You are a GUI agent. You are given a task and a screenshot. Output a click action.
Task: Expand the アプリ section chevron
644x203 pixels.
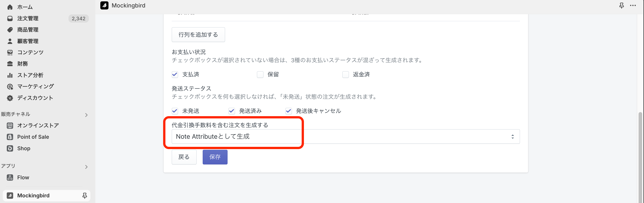tap(86, 167)
